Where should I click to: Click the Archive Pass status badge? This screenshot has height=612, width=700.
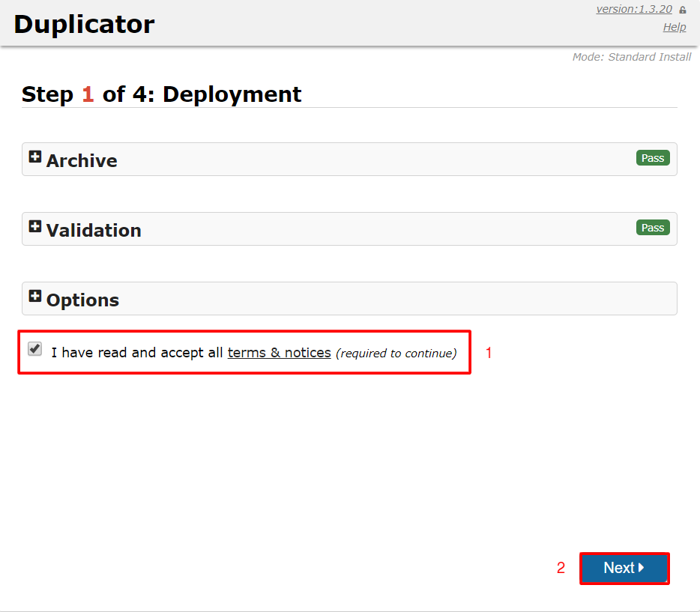[653, 158]
